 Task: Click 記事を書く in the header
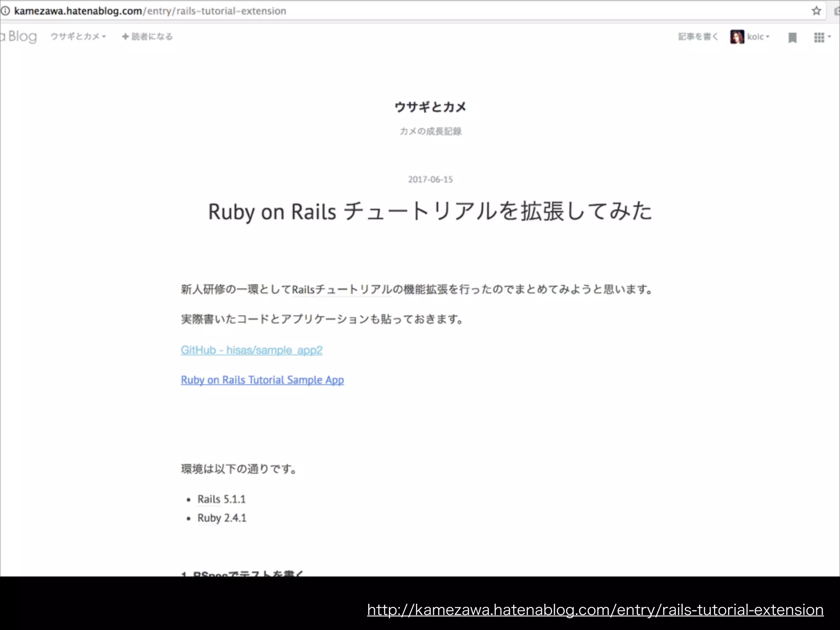pyautogui.click(x=698, y=37)
